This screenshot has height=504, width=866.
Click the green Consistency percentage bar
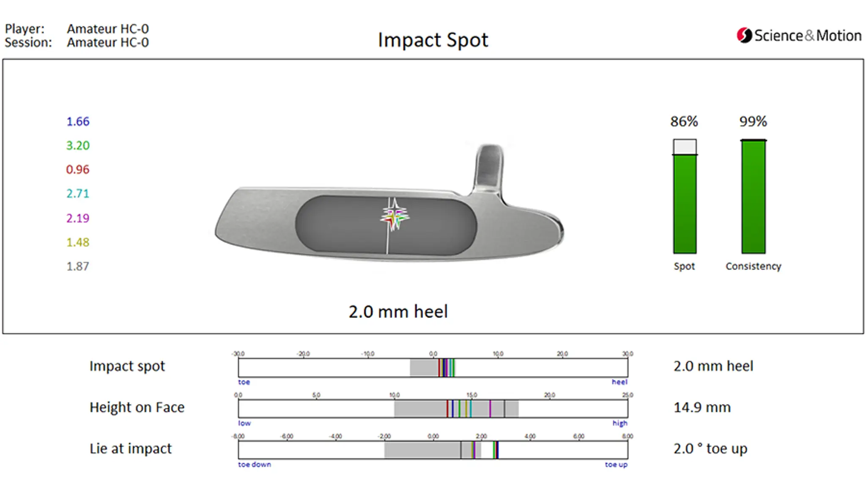pos(753,197)
